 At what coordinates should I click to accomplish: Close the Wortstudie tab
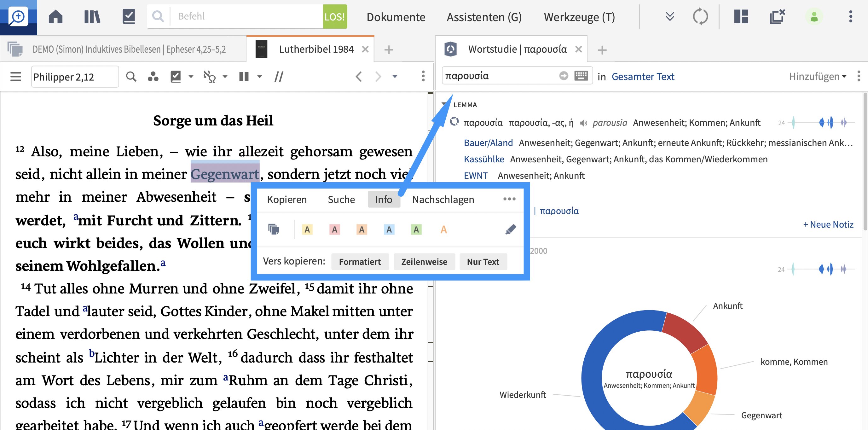click(x=578, y=49)
